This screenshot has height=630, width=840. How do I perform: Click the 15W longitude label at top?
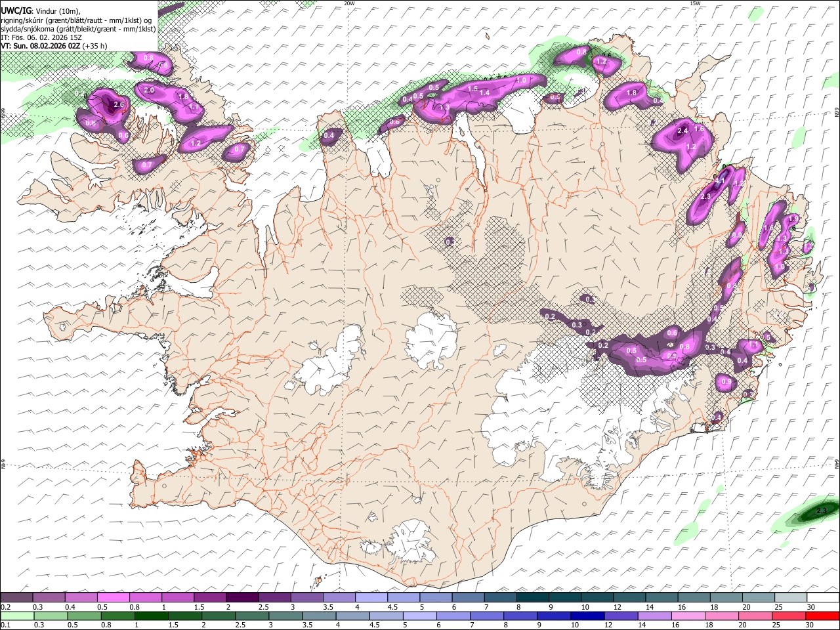tap(695, 3)
